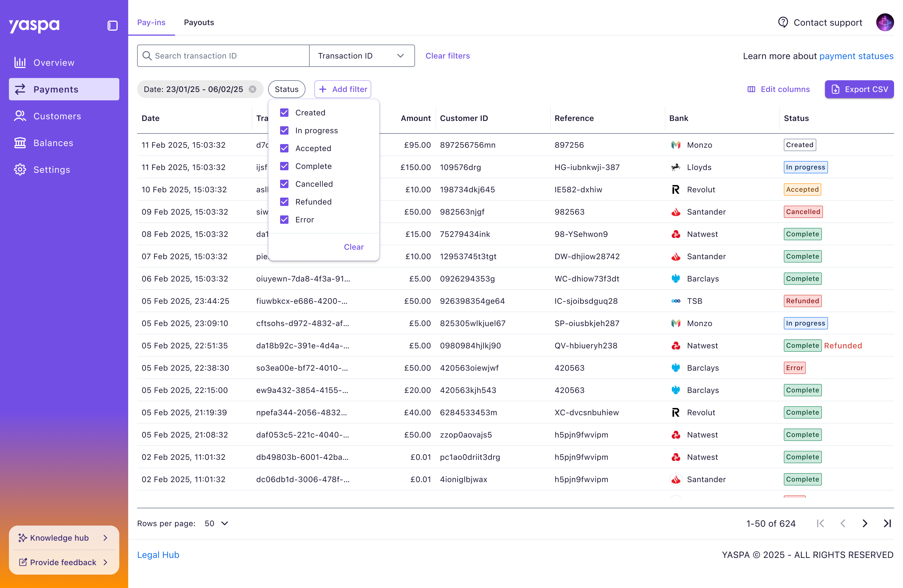Toggle the Error status checkbox
The height and width of the screenshot is (588, 903).
(284, 220)
